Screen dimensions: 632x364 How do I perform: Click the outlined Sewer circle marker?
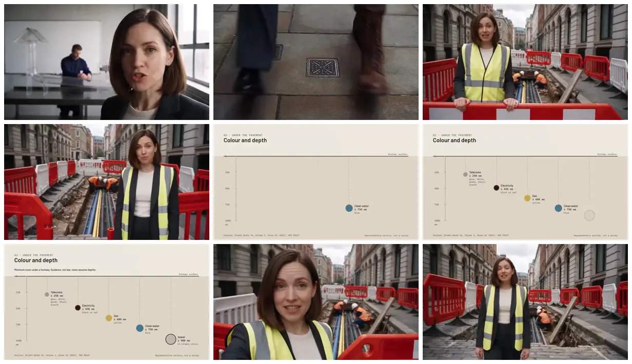[171, 339]
